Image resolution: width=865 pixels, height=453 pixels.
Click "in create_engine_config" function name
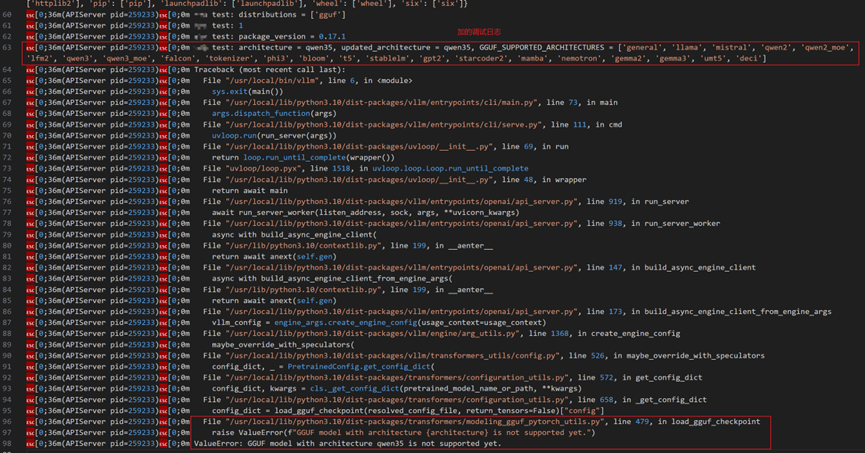point(629,334)
